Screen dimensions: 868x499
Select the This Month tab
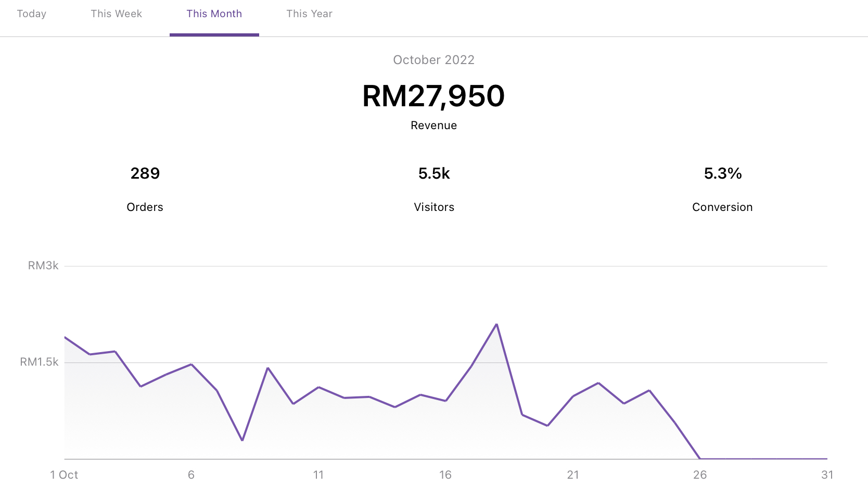coord(214,14)
